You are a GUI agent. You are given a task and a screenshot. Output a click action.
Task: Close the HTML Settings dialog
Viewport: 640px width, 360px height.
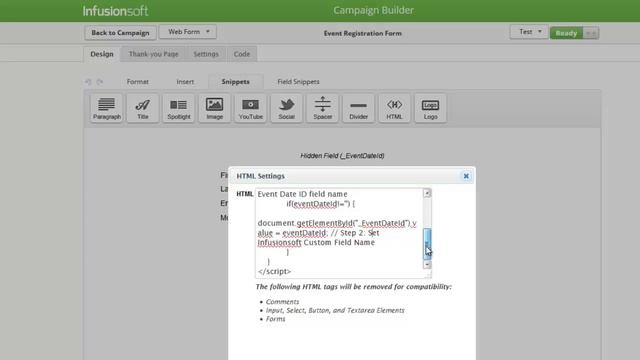point(466,176)
